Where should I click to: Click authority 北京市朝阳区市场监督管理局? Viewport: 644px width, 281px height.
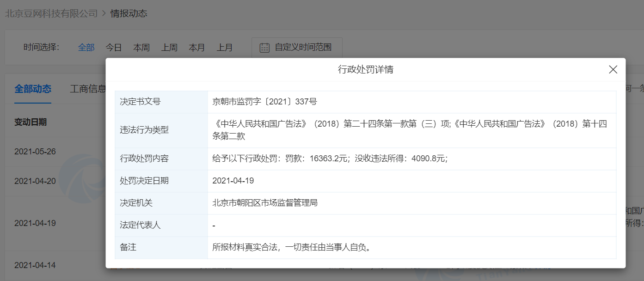(x=264, y=203)
